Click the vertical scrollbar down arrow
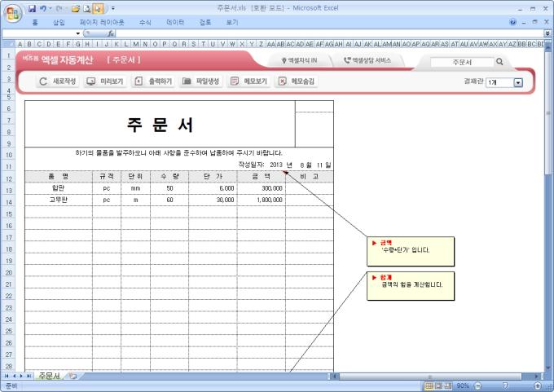 548,368
